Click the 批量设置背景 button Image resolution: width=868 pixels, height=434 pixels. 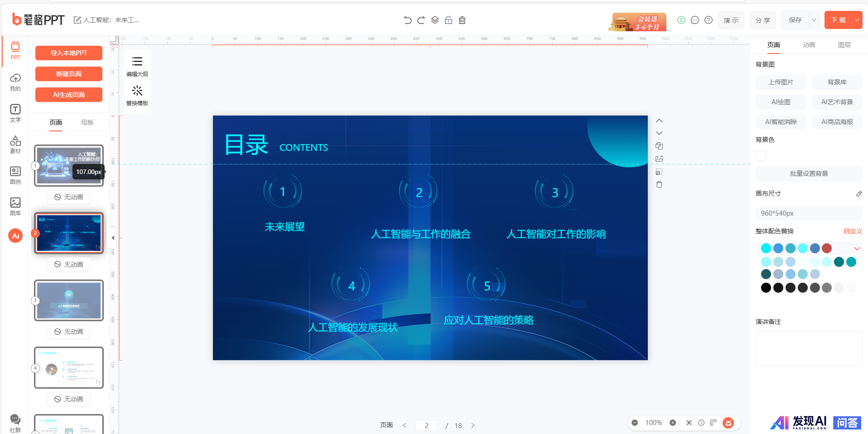[809, 174]
